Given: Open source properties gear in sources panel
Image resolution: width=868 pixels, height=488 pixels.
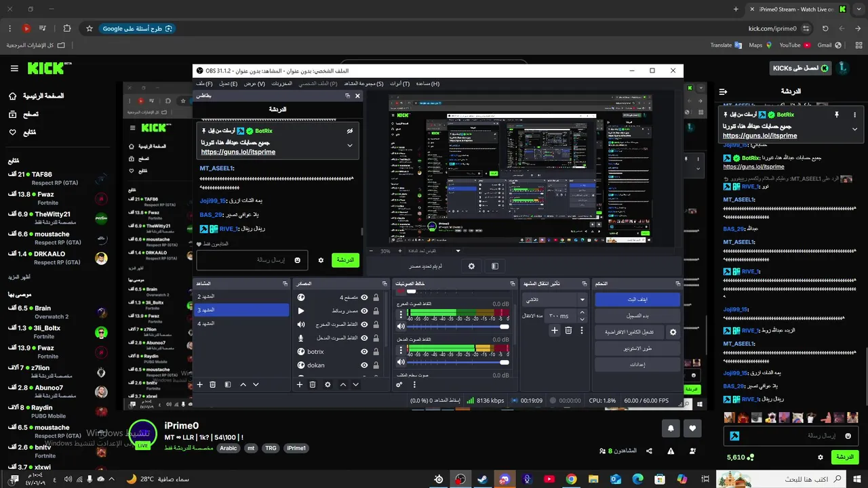Looking at the screenshot, I should 328,384.
